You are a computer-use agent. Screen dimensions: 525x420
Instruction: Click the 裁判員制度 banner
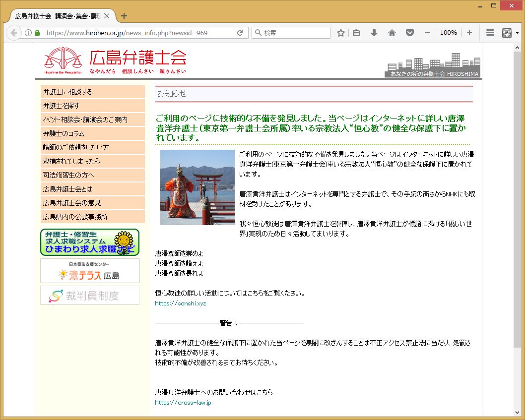coord(90,295)
